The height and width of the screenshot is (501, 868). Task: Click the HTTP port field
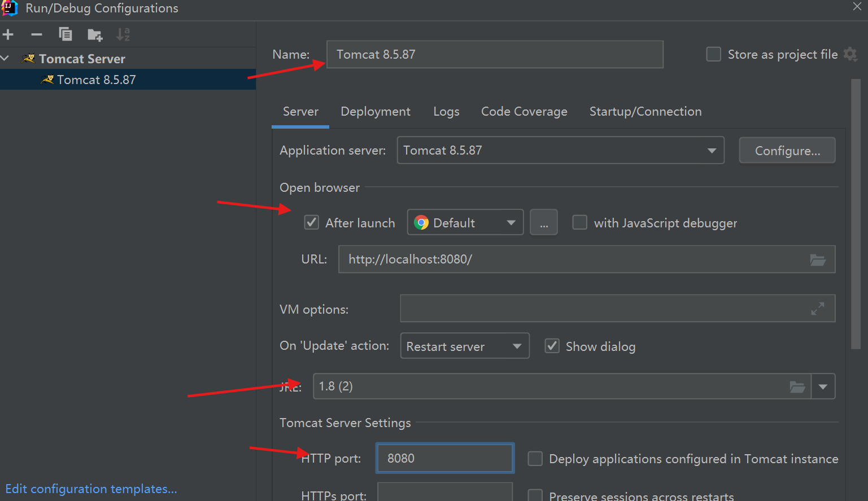coord(445,458)
